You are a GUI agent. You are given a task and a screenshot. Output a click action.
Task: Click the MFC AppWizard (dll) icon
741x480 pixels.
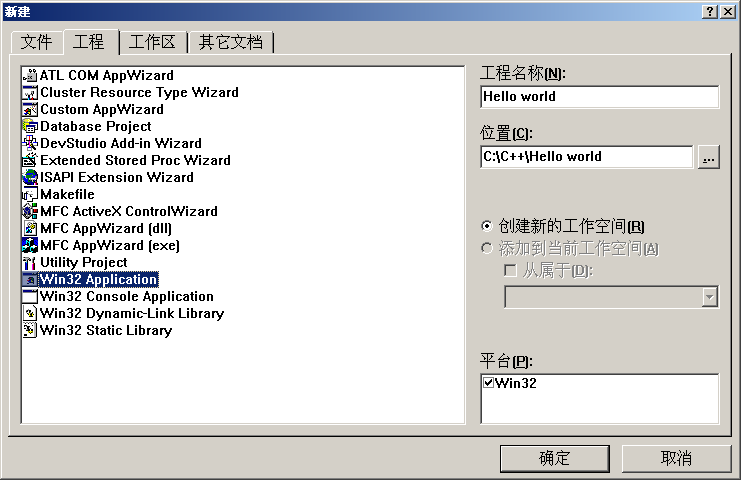(30, 229)
